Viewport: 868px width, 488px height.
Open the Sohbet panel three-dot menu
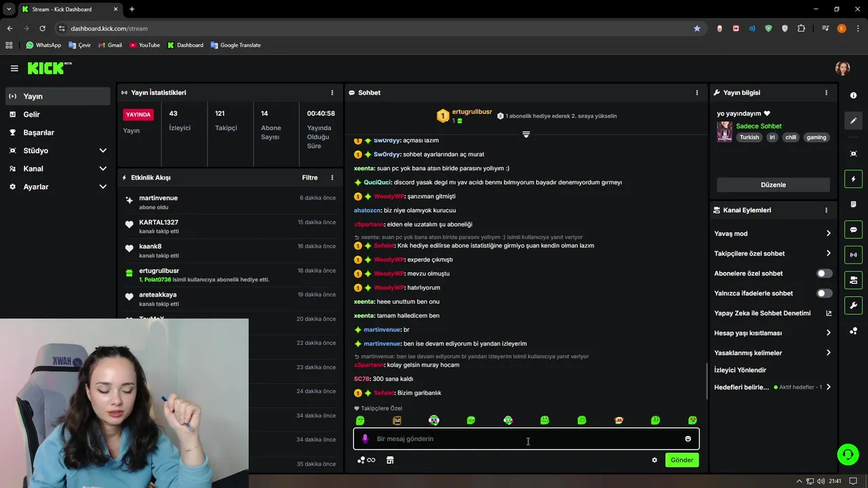(x=696, y=92)
